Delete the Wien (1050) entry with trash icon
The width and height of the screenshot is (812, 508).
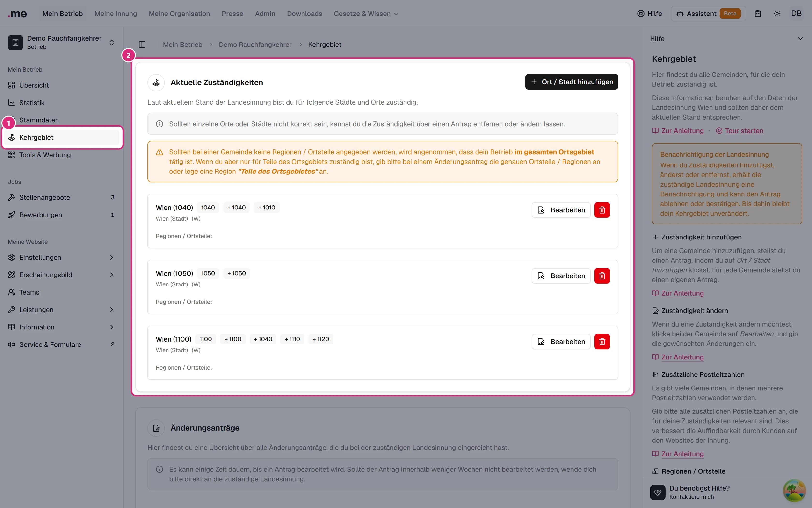coord(602,276)
